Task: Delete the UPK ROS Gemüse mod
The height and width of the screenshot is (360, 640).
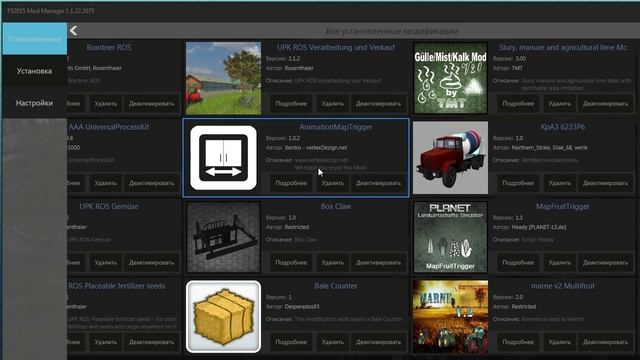Action: tap(105, 263)
